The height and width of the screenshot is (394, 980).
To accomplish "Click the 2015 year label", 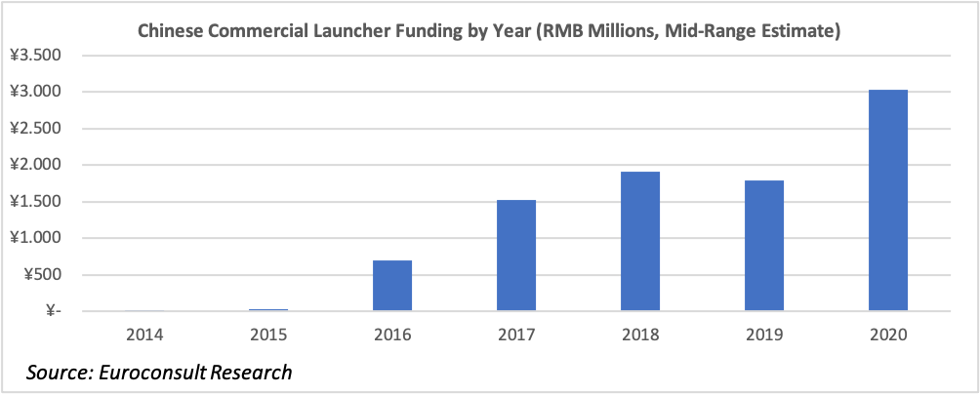I will click(x=268, y=335).
